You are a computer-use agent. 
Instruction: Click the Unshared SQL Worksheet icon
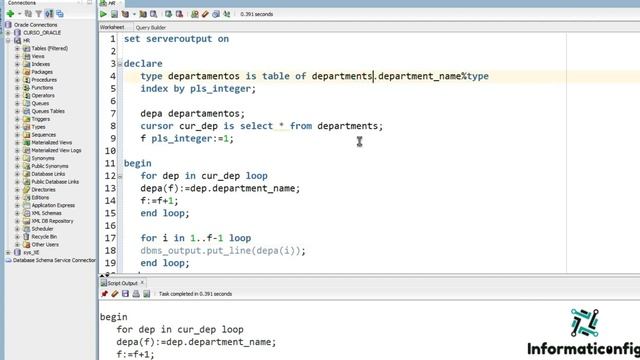(195, 14)
